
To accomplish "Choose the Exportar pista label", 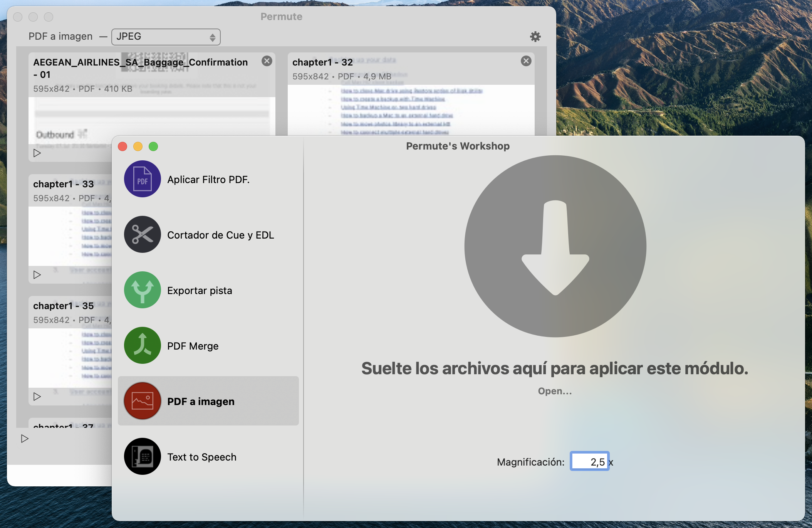I will (200, 291).
